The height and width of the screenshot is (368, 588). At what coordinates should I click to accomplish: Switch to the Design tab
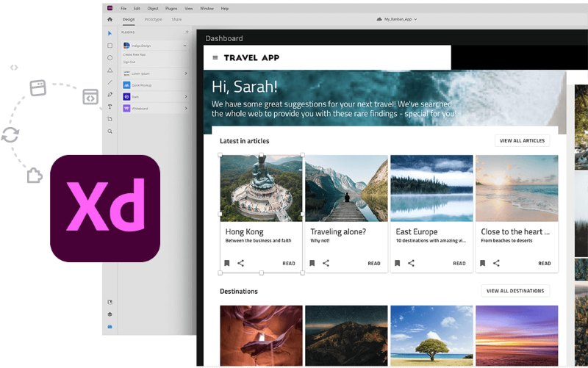click(129, 20)
